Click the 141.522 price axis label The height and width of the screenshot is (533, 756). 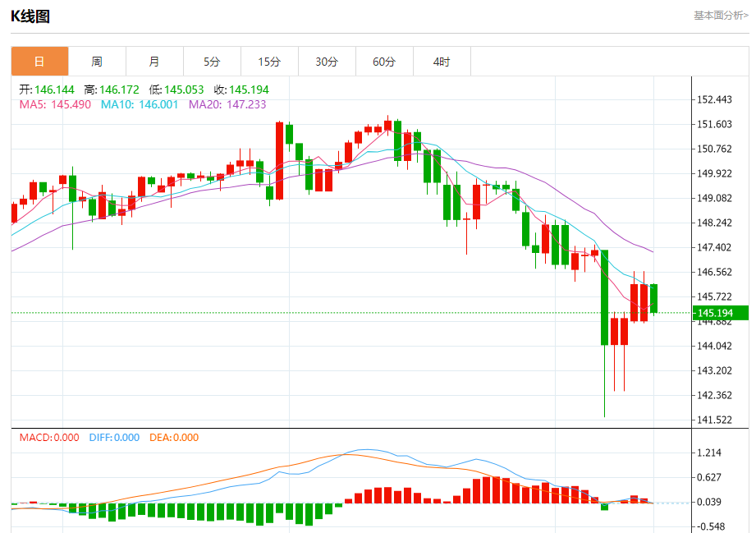click(714, 420)
